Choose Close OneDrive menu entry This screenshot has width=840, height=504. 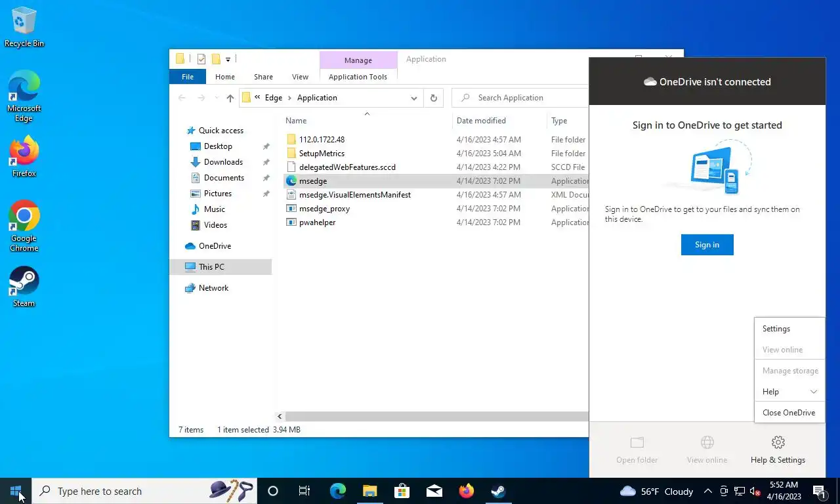tap(789, 413)
